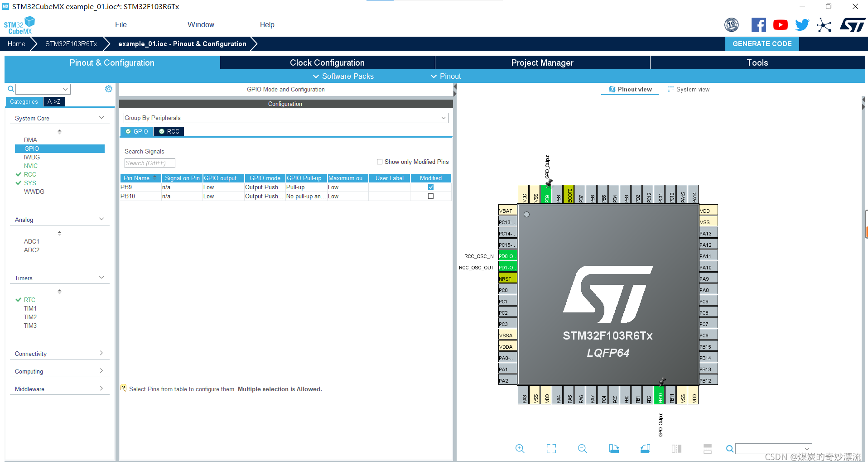
Task: Open the Software Packs dropdown
Action: pyautogui.click(x=343, y=76)
